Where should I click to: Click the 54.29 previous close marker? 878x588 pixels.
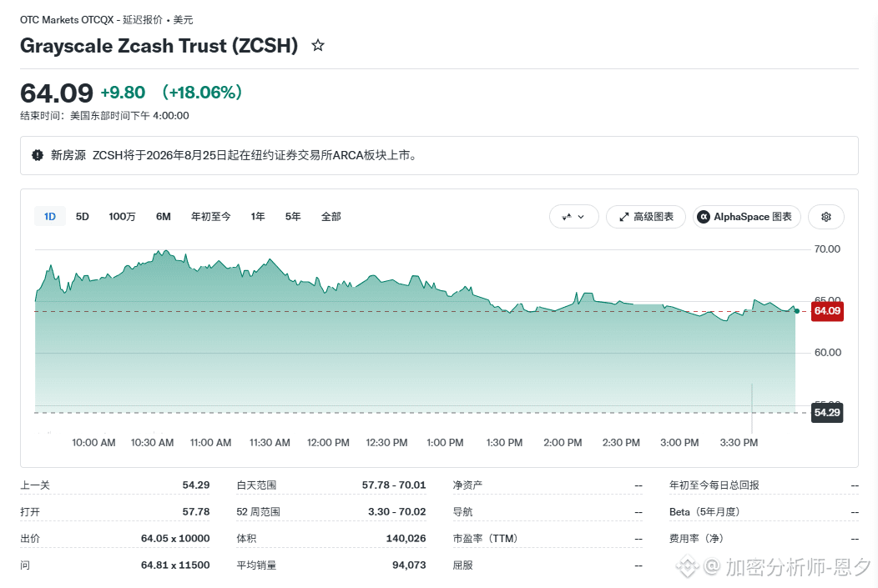(827, 413)
